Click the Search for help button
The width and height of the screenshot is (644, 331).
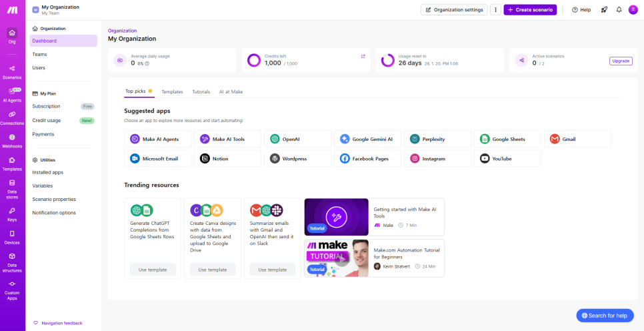point(605,316)
